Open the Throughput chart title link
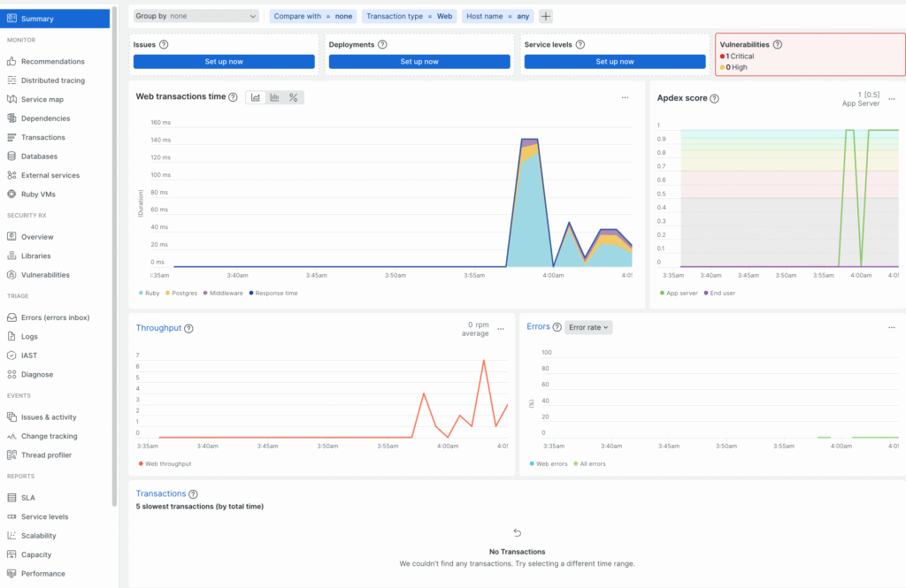The height and width of the screenshot is (588, 906). pos(158,328)
